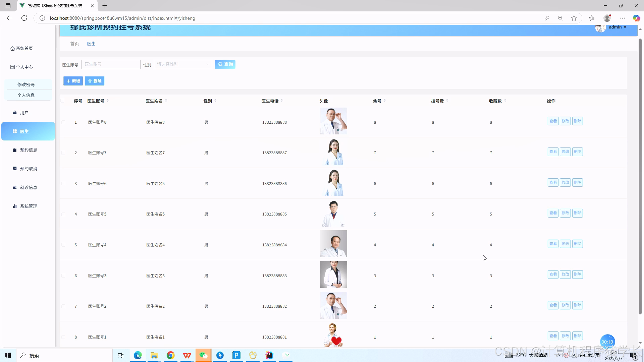Open the Users sidebar entry icon
Viewport: 644px width, 362px height.
click(14, 113)
